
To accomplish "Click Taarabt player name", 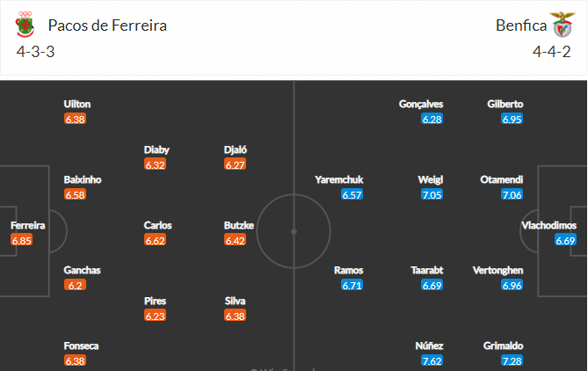I will tap(427, 271).
